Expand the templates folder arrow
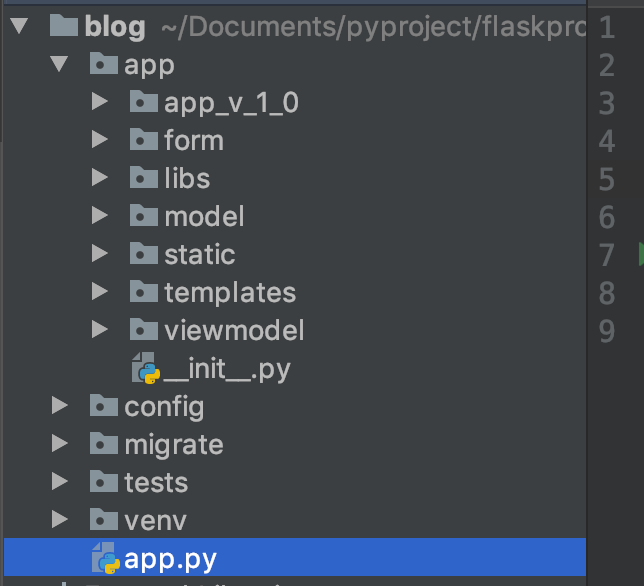 click(98, 292)
